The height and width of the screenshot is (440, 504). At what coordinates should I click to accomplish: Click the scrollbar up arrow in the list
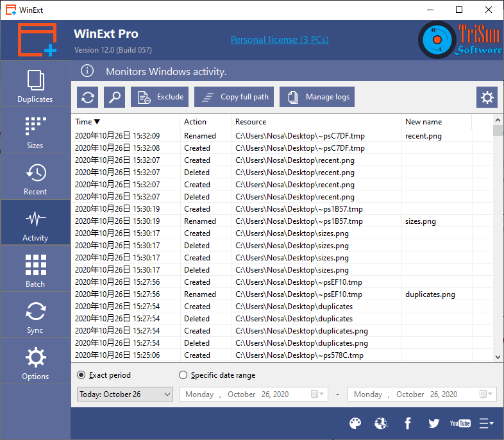(x=498, y=120)
